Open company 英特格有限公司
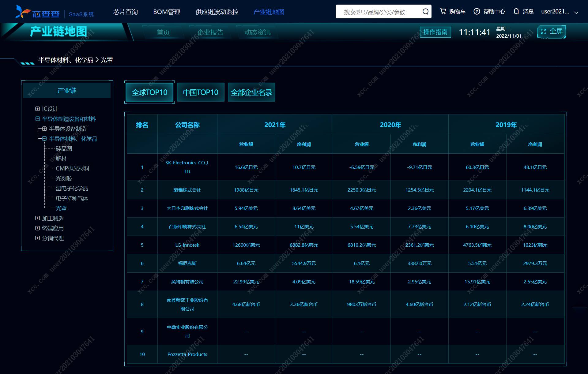This screenshot has height=374, width=588. click(x=187, y=282)
